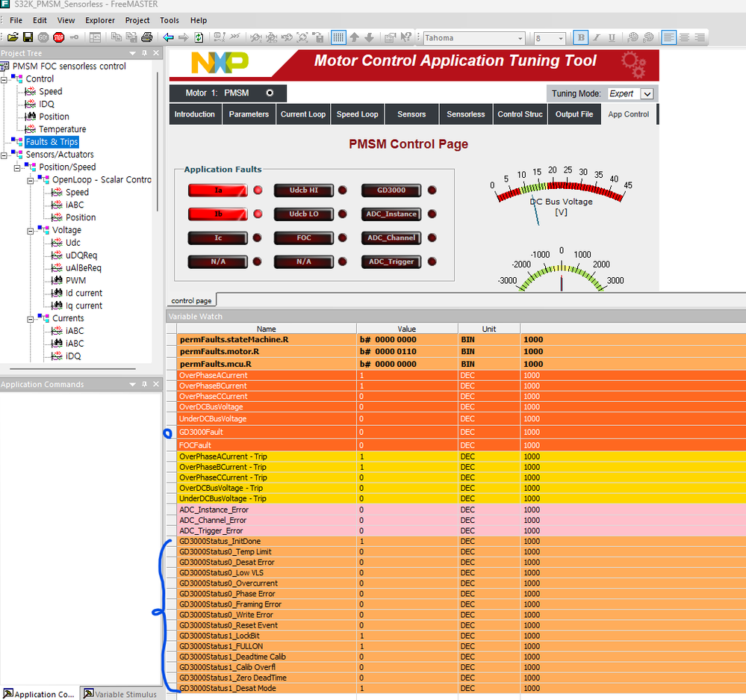Select the Faults & Trips tree item
This screenshot has height=700, width=746.
[52, 142]
